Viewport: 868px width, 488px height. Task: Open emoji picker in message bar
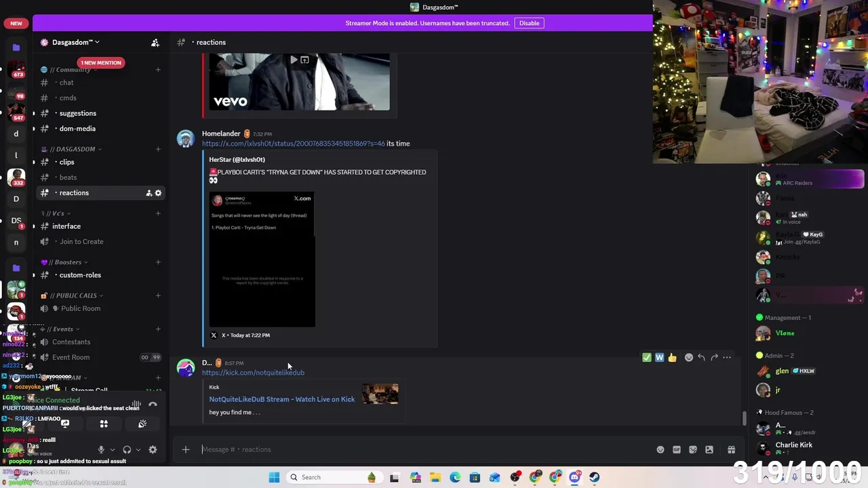(x=660, y=449)
